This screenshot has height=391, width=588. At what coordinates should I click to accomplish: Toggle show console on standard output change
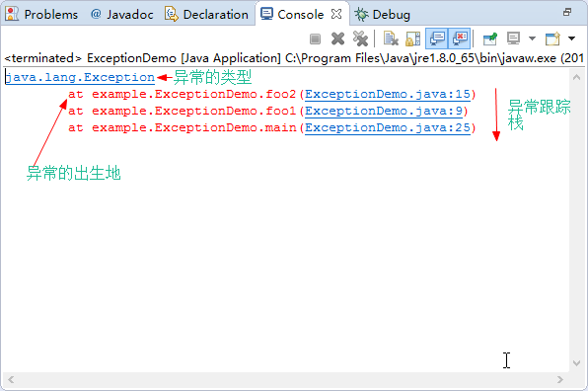pyautogui.click(x=437, y=39)
